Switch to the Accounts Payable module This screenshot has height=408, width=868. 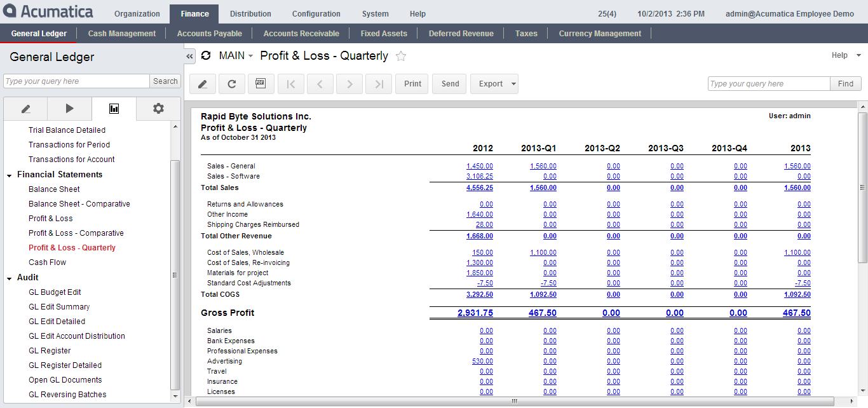[x=209, y=34]
